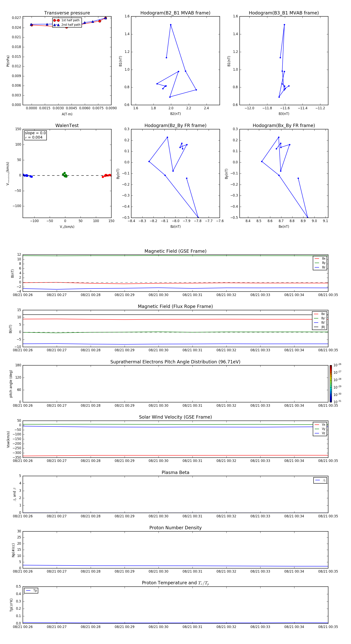This screenshot has width=351, height=644.
Task: Click the 'Magnetic Field (Flux Rope Frame)' title
Action: [x=175, y=307]
